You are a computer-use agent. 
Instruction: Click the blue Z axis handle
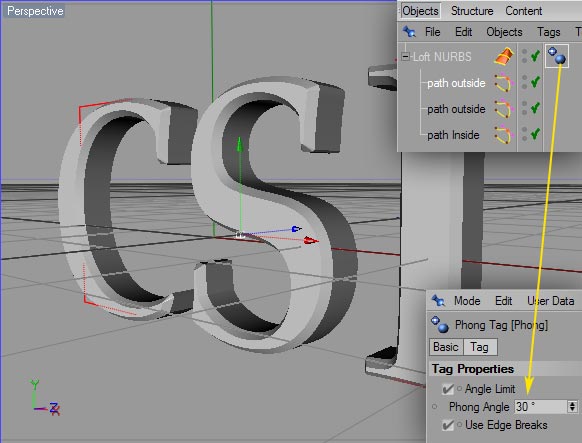[296, 229]
